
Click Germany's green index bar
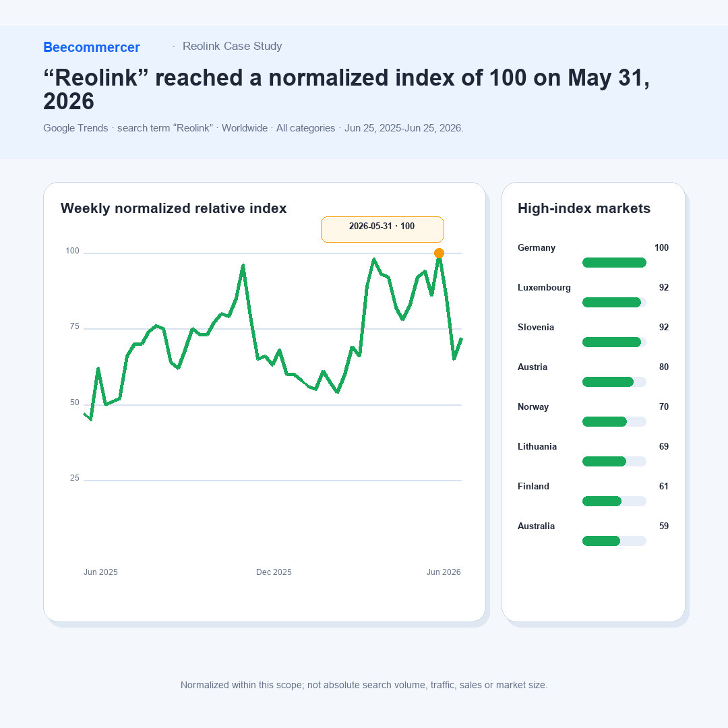pyautogui.click(x=614, y=263)
